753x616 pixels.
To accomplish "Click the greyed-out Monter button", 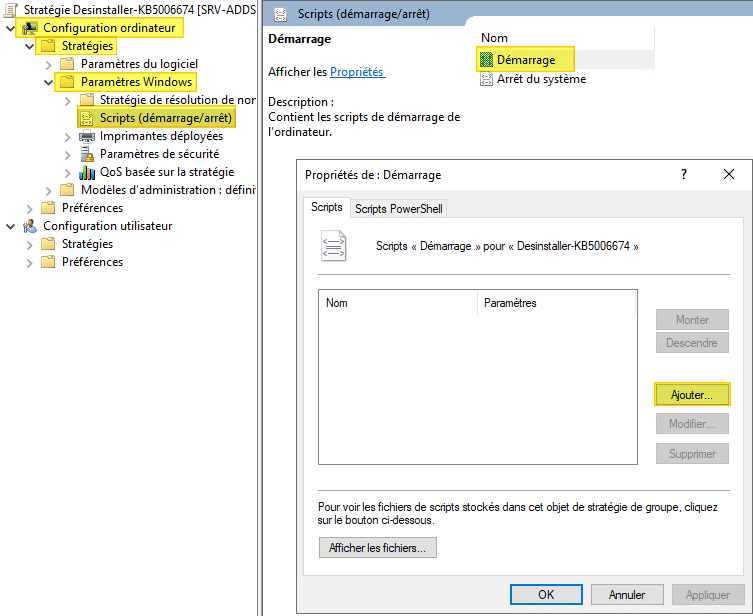I will point(692,320).
